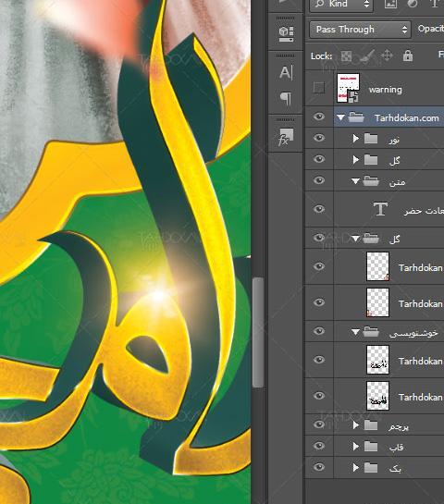Click the folder icon of متن group
The image size is (444, 504).
tap(371, 181)
